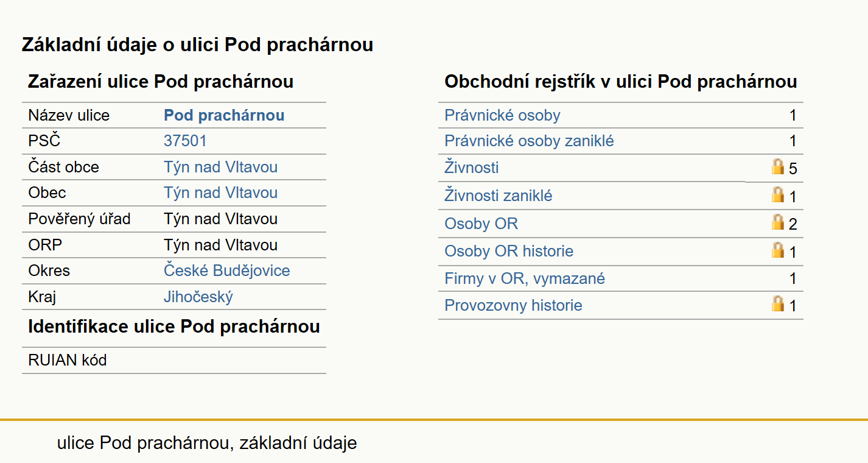Click the lock icon beside Živnosti
This screenshot has width=868, height=463.
coord(777,166)
